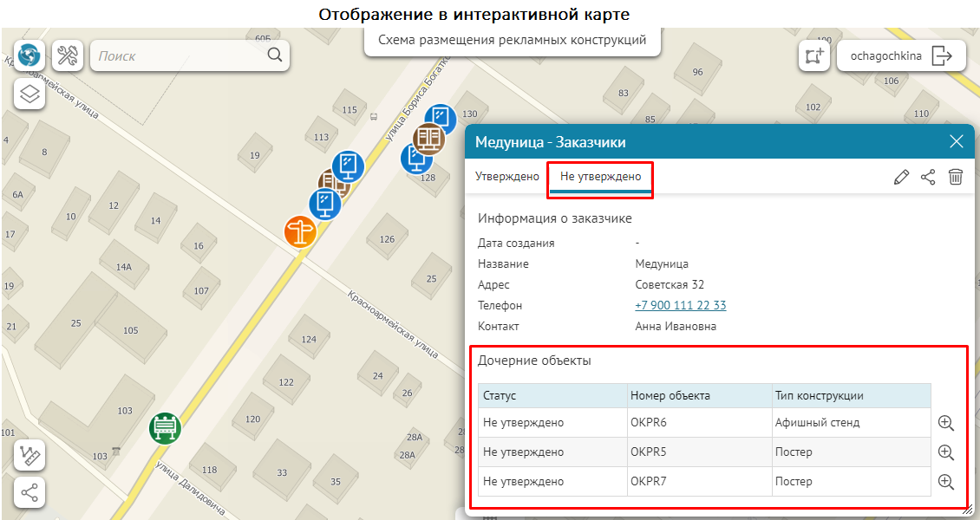Open the measurement ruler tool
980x520 pixels.
click(x=29, y=456)
